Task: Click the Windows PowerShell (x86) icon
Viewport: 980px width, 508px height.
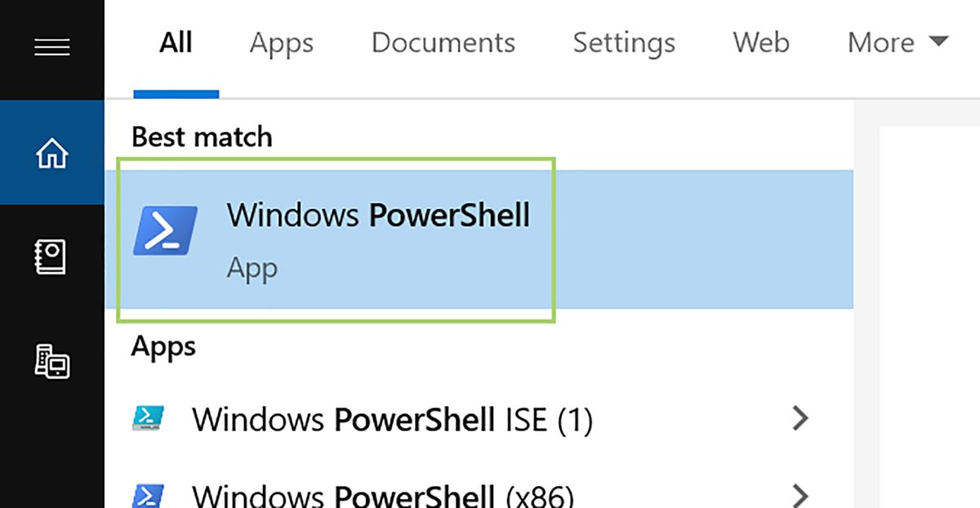Action: point(148,494)
